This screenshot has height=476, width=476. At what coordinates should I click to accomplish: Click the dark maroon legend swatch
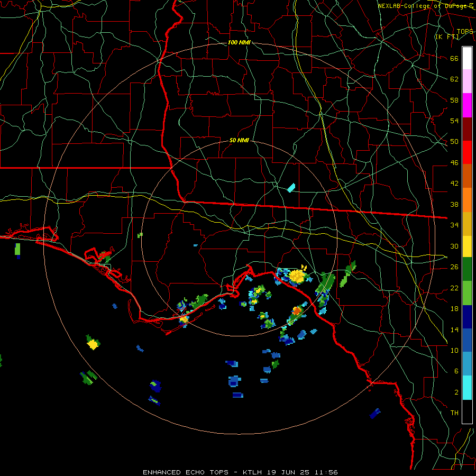[467, 130]
